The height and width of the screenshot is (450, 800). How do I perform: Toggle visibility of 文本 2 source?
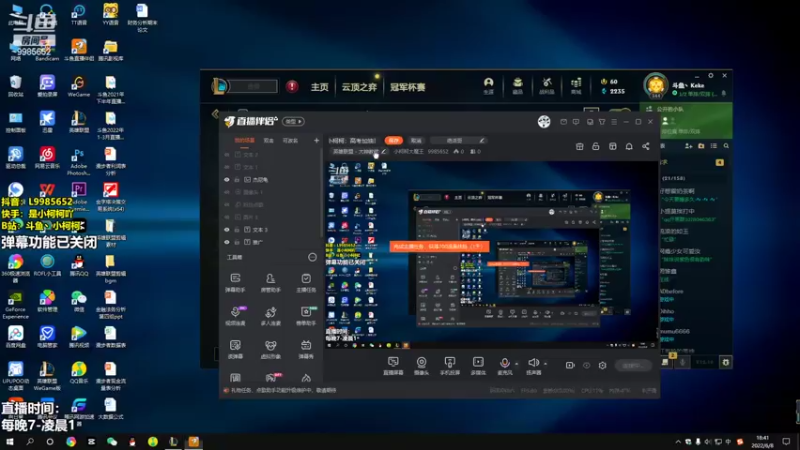227,155
